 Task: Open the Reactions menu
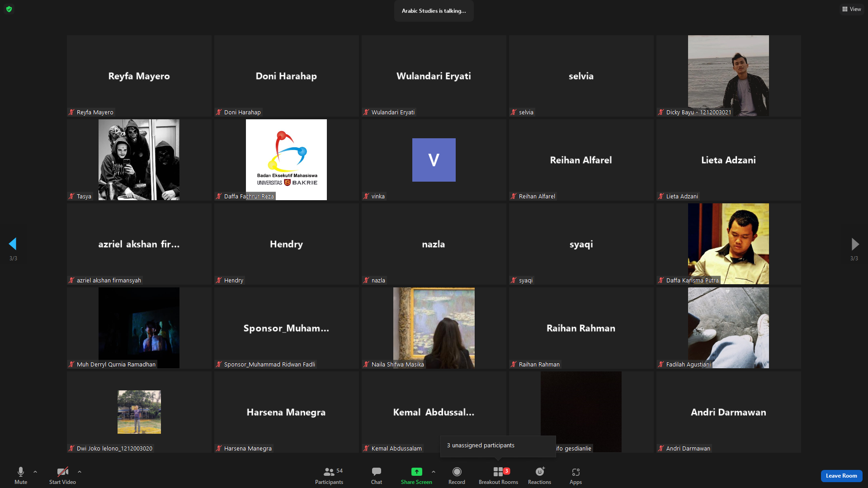(x=540, y=476)
